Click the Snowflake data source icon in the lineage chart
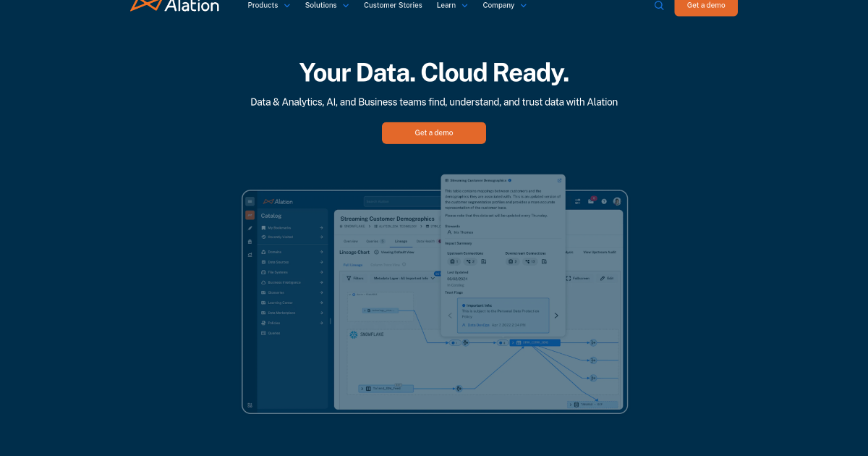868x456 pixels. [354, 334]
